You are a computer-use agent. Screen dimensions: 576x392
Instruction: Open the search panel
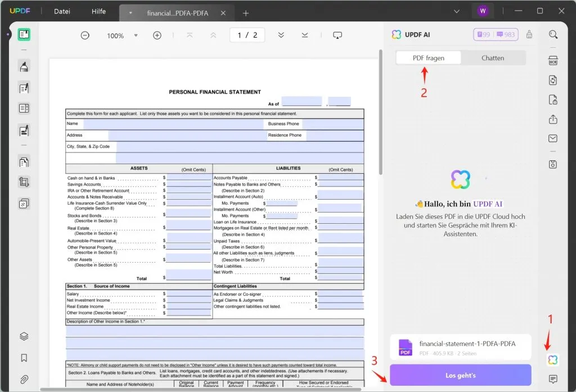click(552, 34)
